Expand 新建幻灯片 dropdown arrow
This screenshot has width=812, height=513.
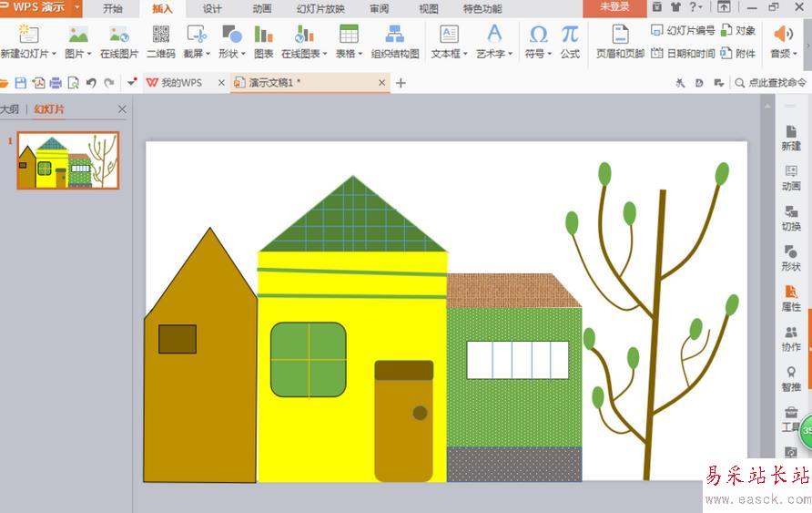click(x=54, y=54)
